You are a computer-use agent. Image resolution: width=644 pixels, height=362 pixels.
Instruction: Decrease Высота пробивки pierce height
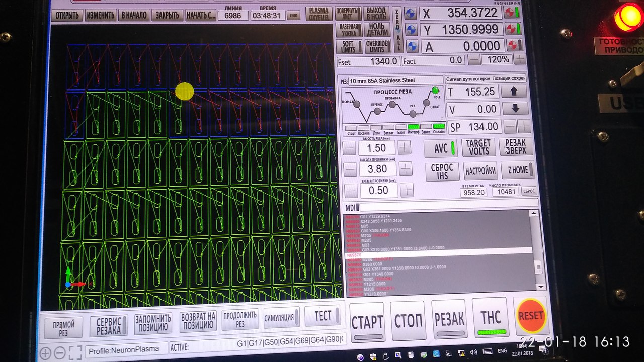[350, 169]
